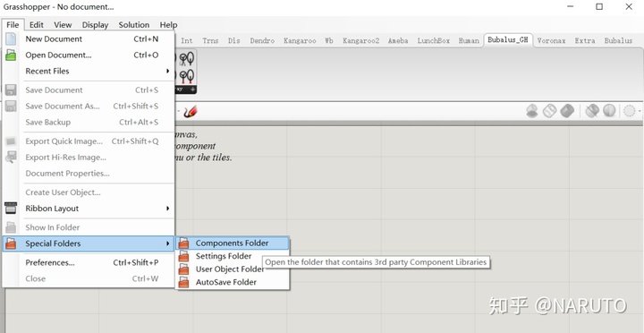This screenshot has width=644, height=333.
Task: Click the New Document page icon
Action: pos(11,39)
